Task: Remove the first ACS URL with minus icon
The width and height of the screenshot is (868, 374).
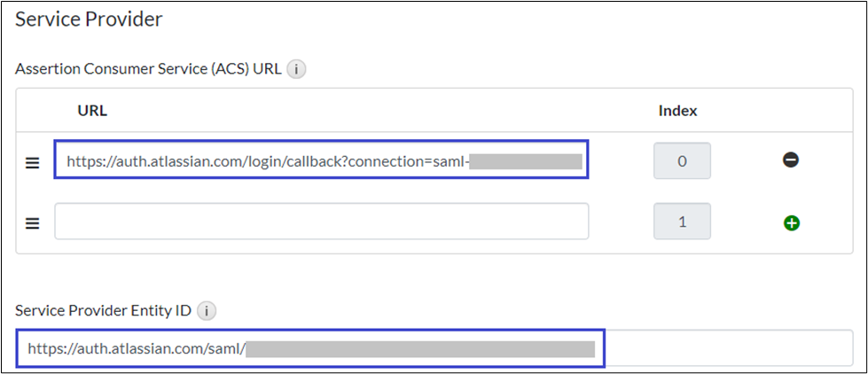Action: pyautogui.click(x=791, y=160)
